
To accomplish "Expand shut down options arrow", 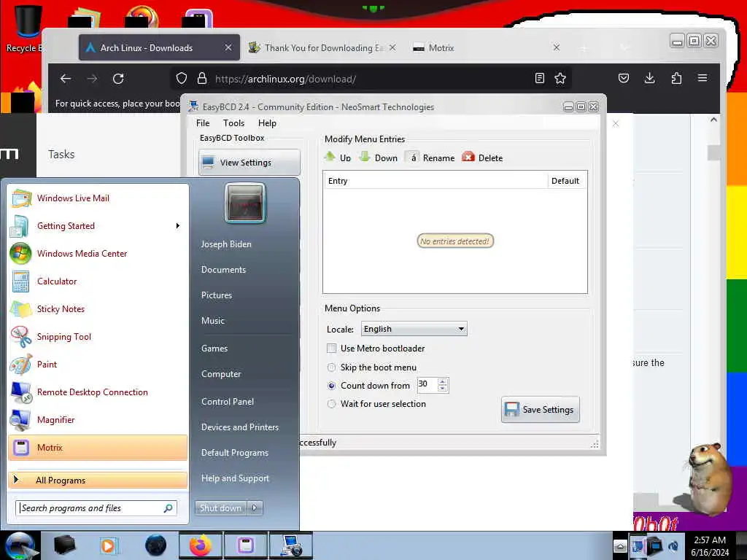I will tap(255, 508).
